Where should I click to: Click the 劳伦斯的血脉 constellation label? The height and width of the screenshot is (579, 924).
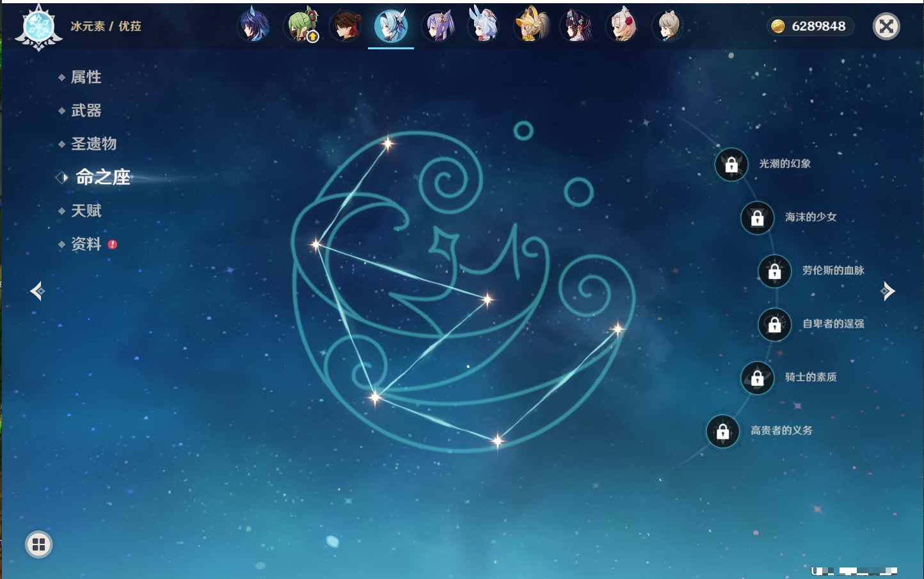tap(833, 271)
